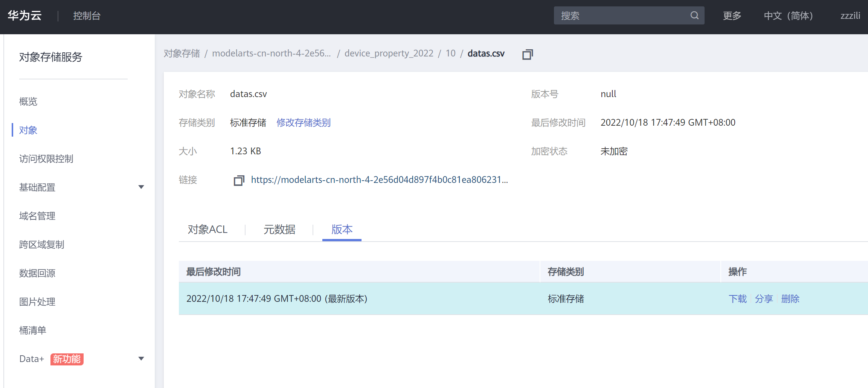Click the 对象存储服务 sidebar title
The image size is (868, 388).
pyautogui.click(x=51, y=57)
